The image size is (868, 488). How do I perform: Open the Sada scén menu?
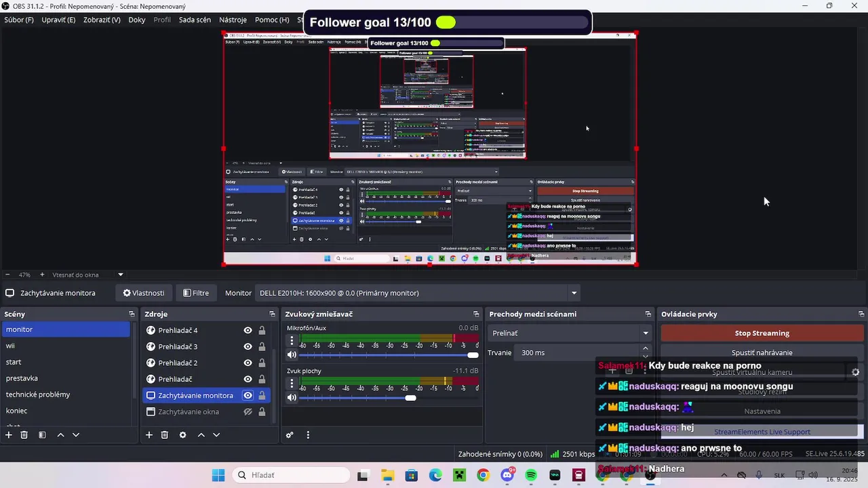(195, 20)
